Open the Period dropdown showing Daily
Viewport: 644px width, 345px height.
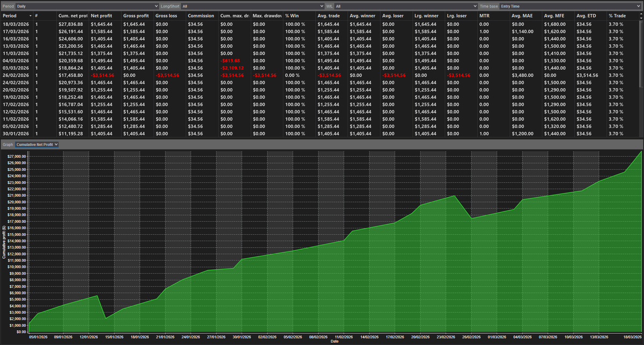(86, 6)
